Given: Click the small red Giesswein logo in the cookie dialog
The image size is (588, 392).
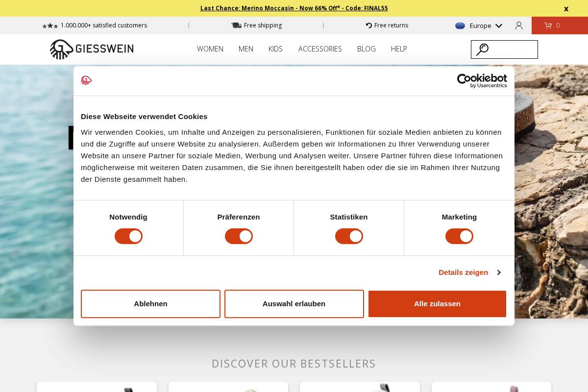Looking at the screenshot, I should pyautogui.click(x=86, y=80).
